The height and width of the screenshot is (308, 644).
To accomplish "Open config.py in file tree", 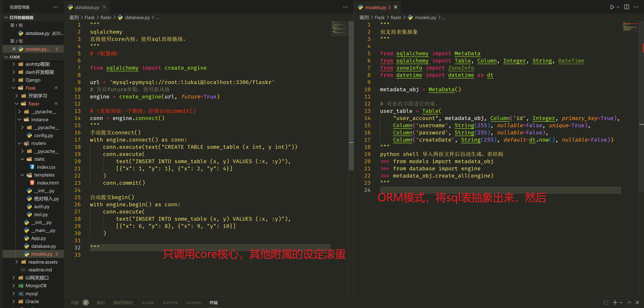I will coord(43,135).
